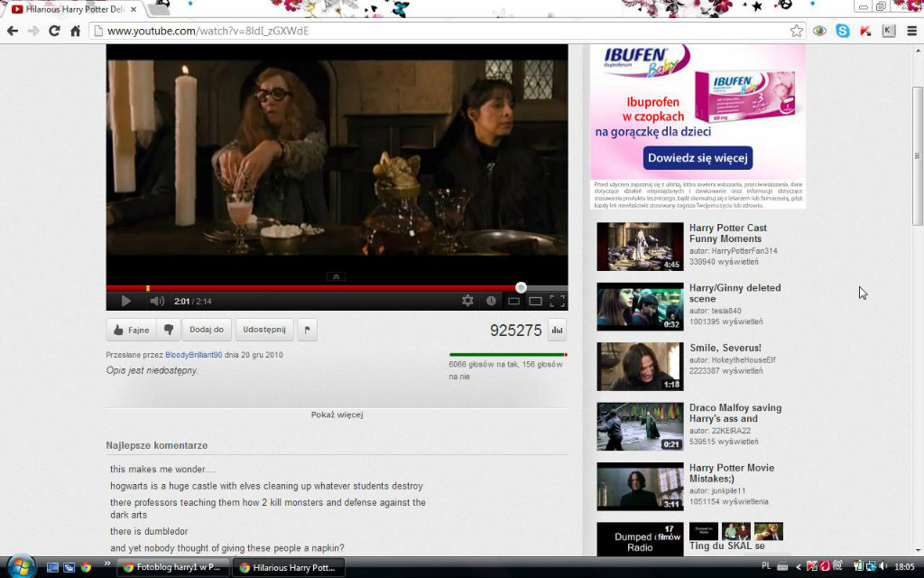Click the taskbar clock showing 18:05
The image size is (924, 578).
click(904, 567)
